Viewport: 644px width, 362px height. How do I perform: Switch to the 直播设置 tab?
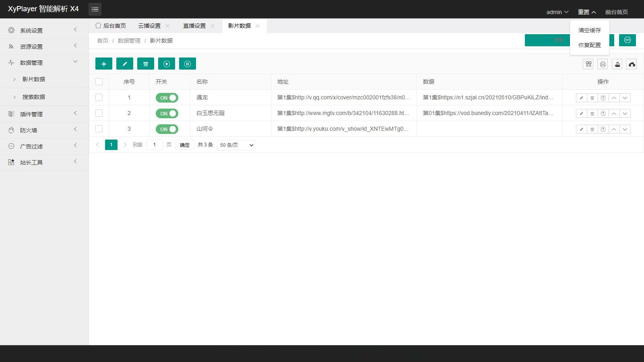[194, 26]
